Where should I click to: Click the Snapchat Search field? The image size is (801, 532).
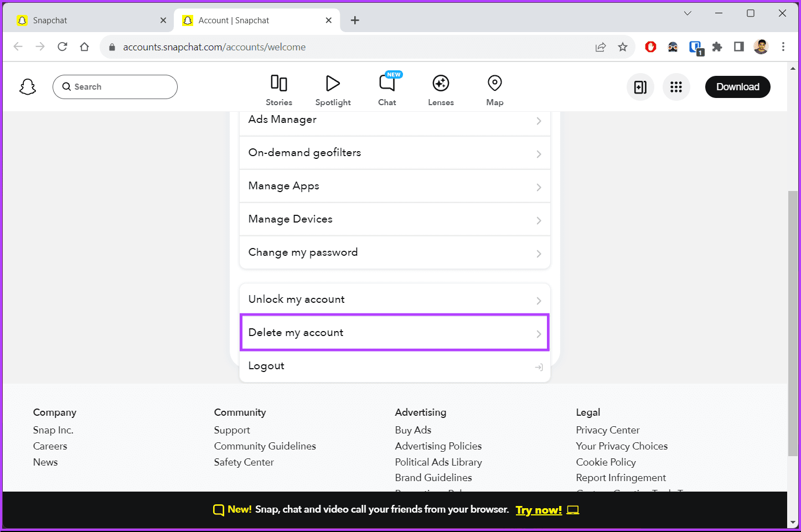click(x=115, y=87)
